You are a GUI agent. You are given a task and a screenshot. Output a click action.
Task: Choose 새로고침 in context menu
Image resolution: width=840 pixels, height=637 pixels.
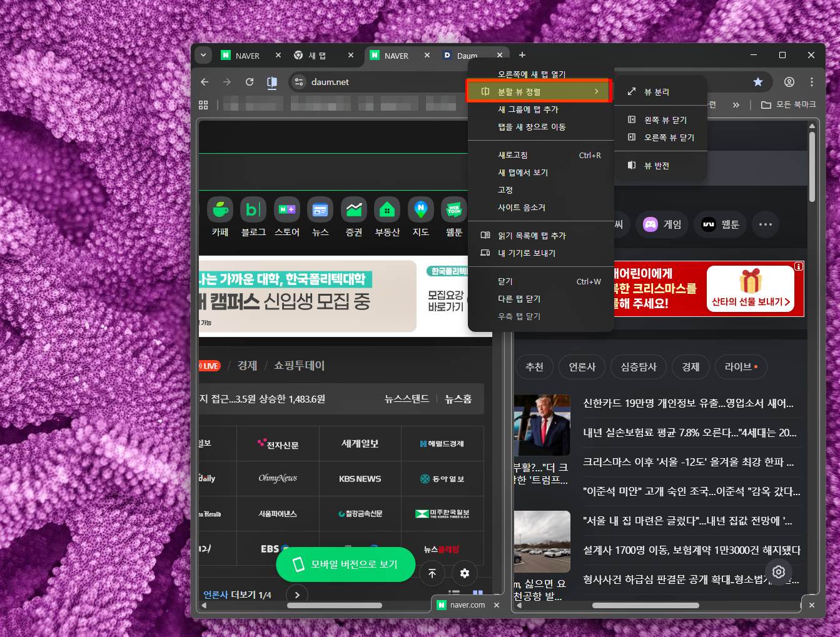pos(540,155)
